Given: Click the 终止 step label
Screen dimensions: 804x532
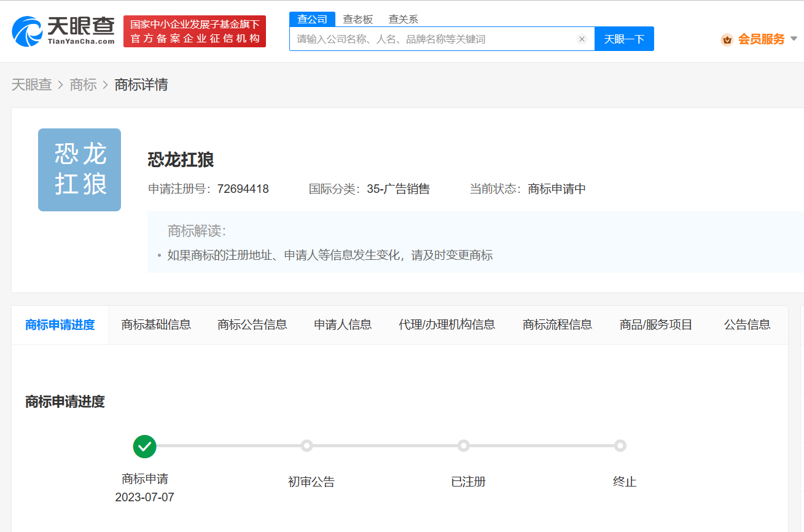Looking at the screenshot, I should pos(625,482).
